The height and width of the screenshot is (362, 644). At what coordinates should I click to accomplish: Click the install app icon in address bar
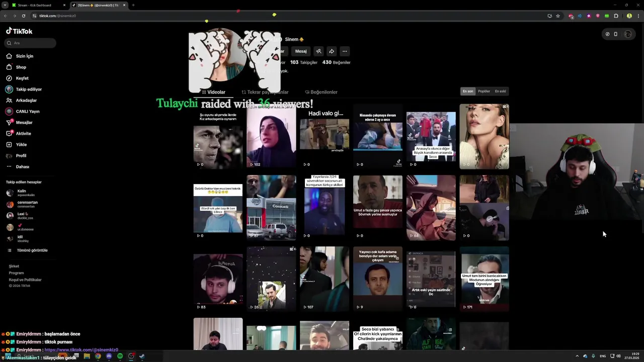click(x=550, y=16)
